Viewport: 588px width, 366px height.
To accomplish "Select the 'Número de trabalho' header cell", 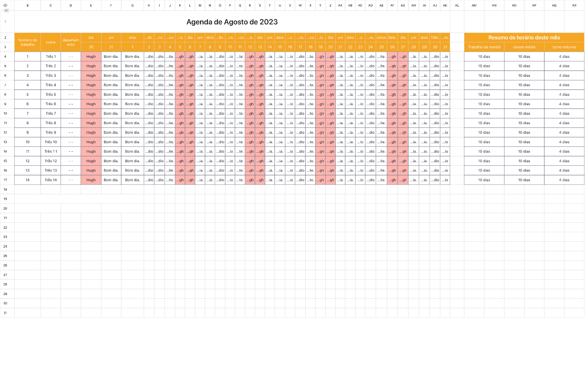I will [28, 42].
